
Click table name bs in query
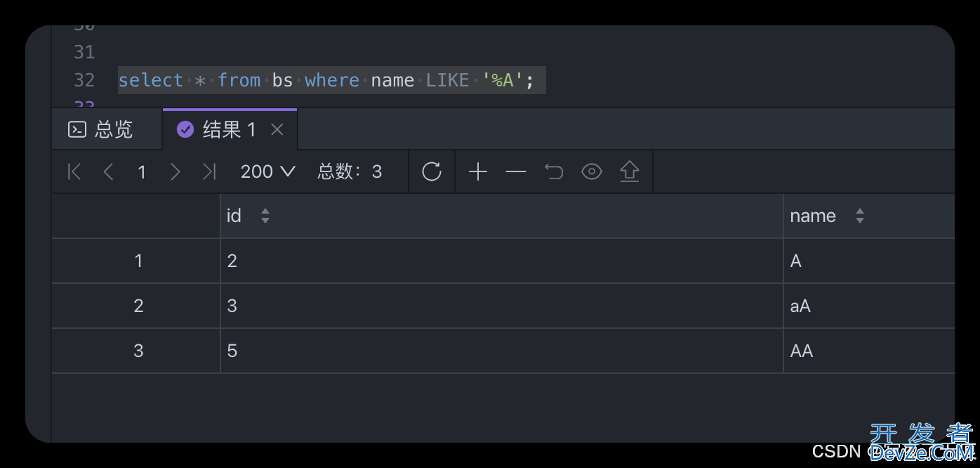(x=282, y=80)
